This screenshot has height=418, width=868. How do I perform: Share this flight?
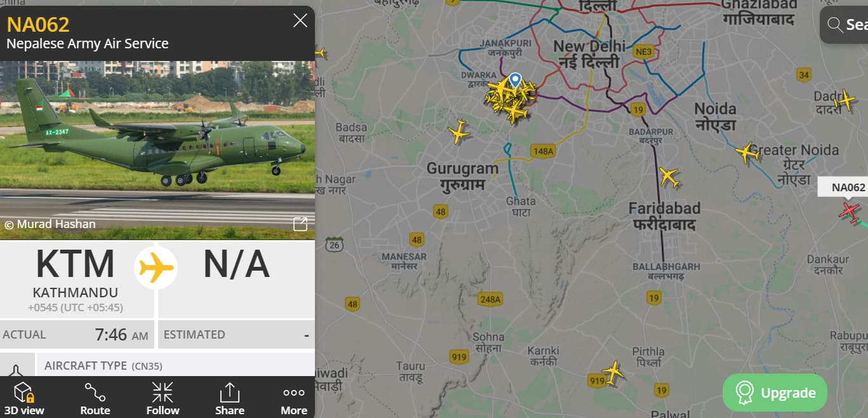229,398
